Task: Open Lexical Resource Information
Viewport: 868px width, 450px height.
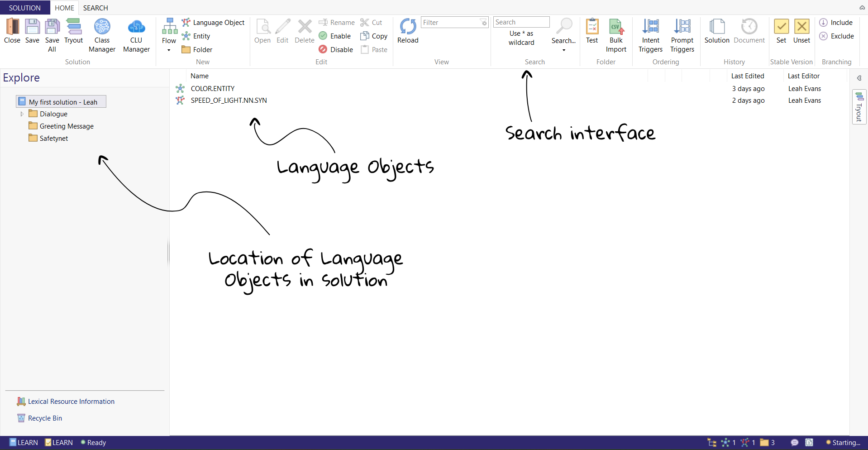Action: [71, 402]
